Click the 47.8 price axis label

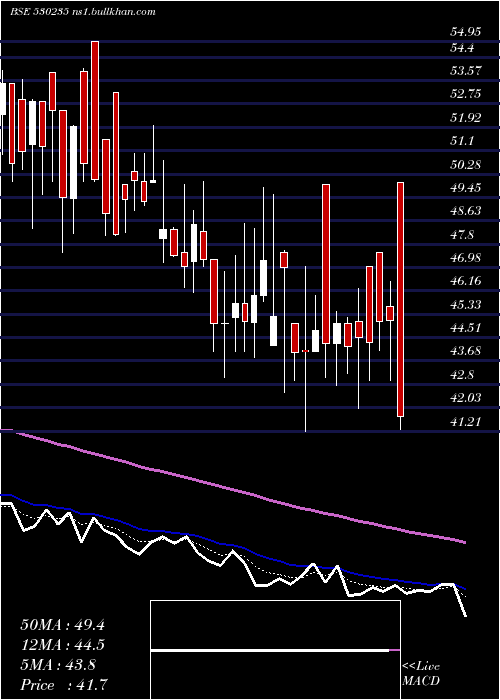462,235
